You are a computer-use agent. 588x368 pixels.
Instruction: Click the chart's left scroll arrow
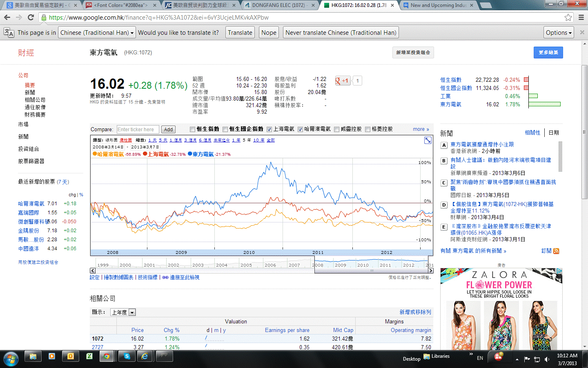coord(93,271)
